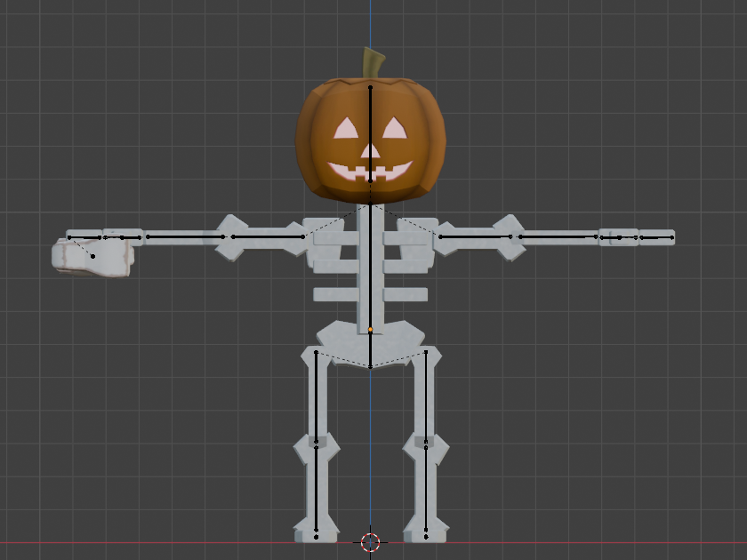Click the screen-left knee joint mesh
747x560 pixels.
(317, 449)
